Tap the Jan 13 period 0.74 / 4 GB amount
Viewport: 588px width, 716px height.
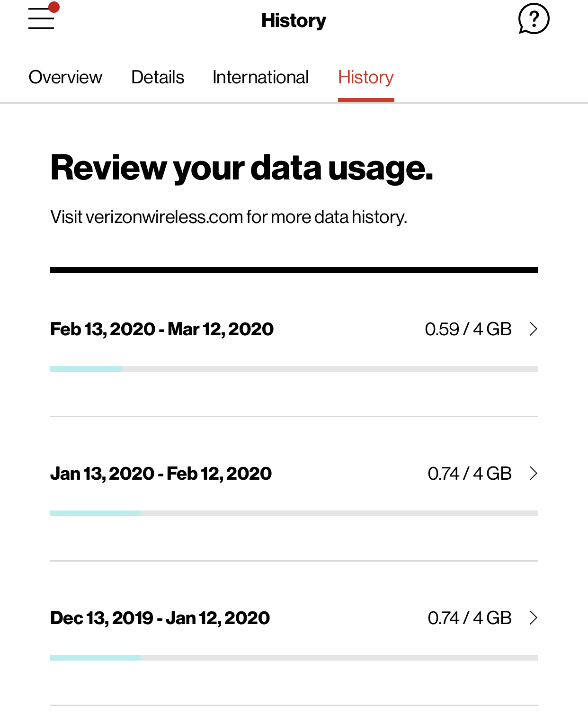point(470,474)
